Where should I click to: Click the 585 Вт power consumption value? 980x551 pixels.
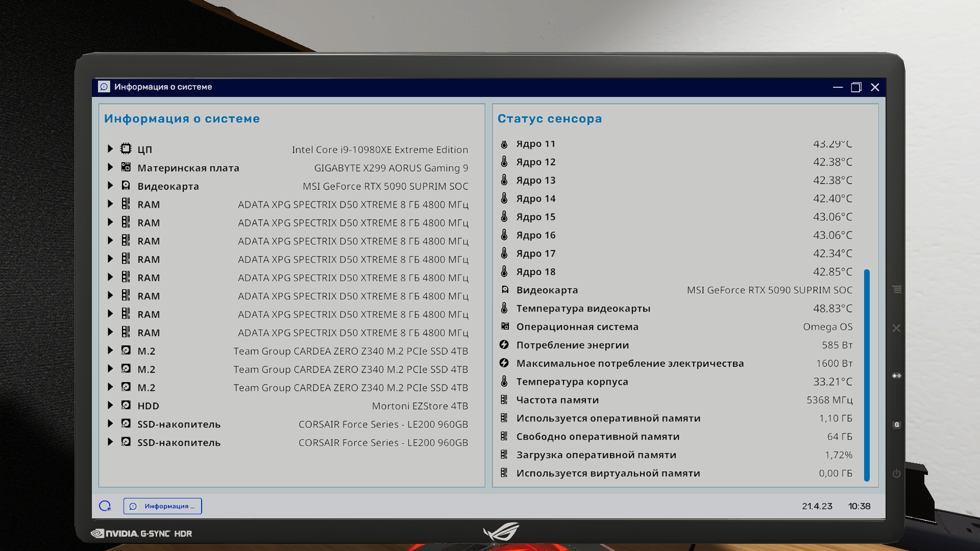point(837,345)
